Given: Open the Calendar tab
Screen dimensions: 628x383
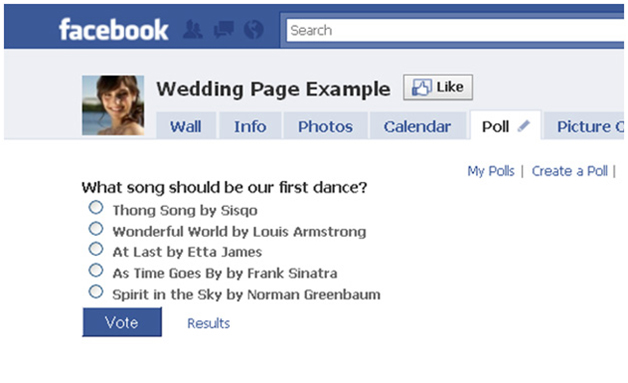Looking at the screenshot, I should point(417,126).
